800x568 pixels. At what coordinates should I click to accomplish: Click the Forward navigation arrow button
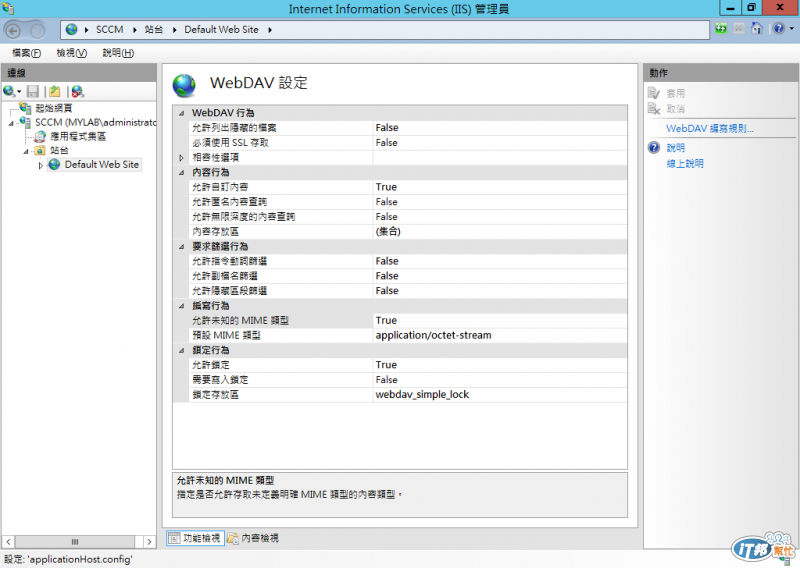37,31
